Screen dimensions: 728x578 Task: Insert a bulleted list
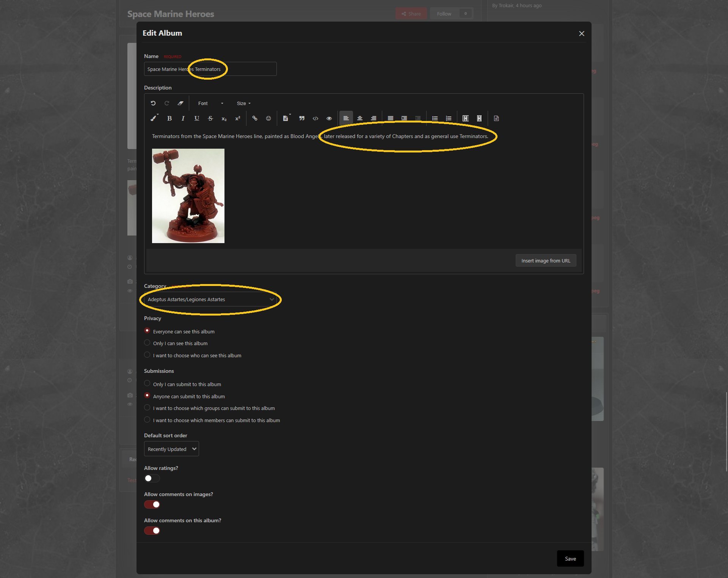pyautogui.click(x=435, y=118)
